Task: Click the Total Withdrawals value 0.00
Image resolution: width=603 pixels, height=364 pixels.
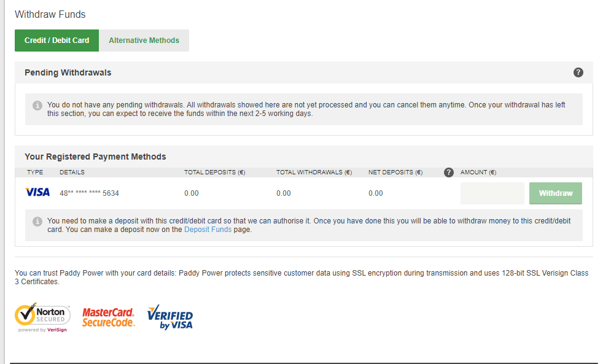Action: tap(284, 193)
